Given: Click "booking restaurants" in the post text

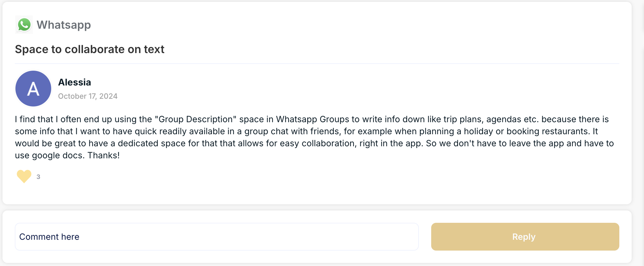Looking at the screenshot, I should pos(548,131).
